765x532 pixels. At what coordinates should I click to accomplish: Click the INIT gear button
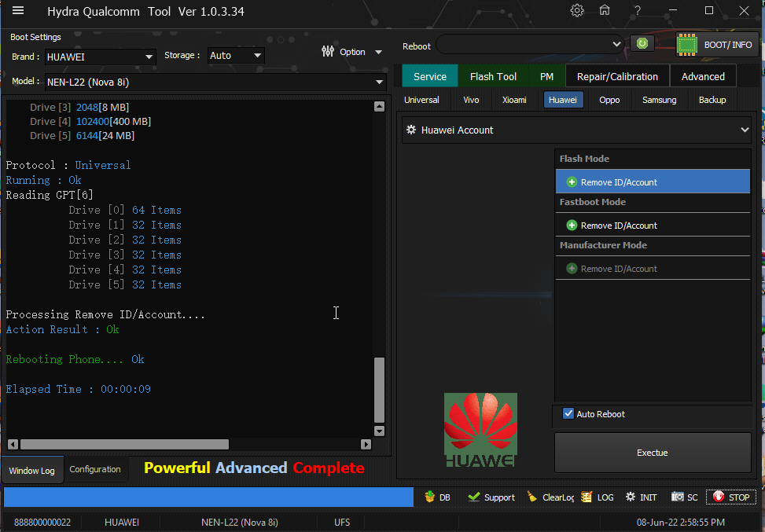(x=641, y=497)
